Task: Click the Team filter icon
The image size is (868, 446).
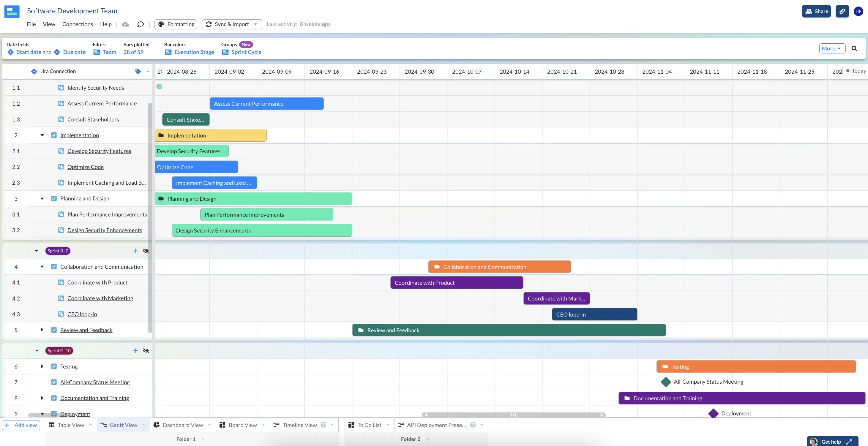Action: [97, 52]
